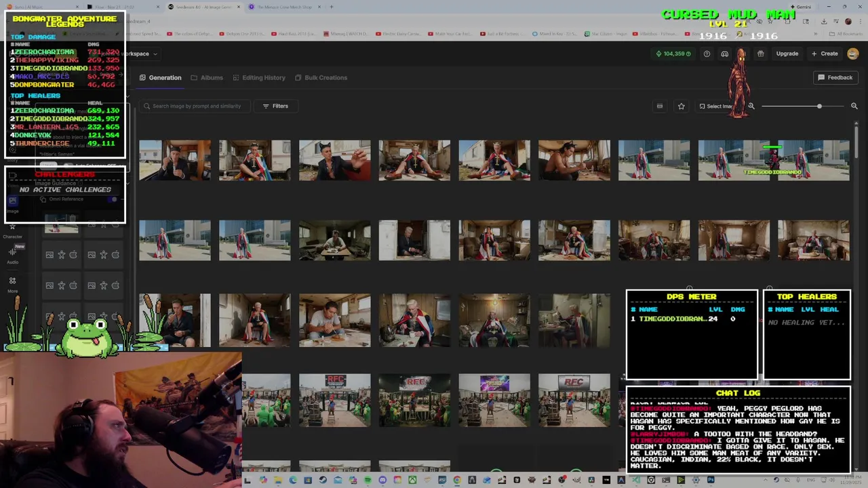Viewport: 868px width, 488px height.
Task: Open the Filters menu
Action: pos(275,106)
